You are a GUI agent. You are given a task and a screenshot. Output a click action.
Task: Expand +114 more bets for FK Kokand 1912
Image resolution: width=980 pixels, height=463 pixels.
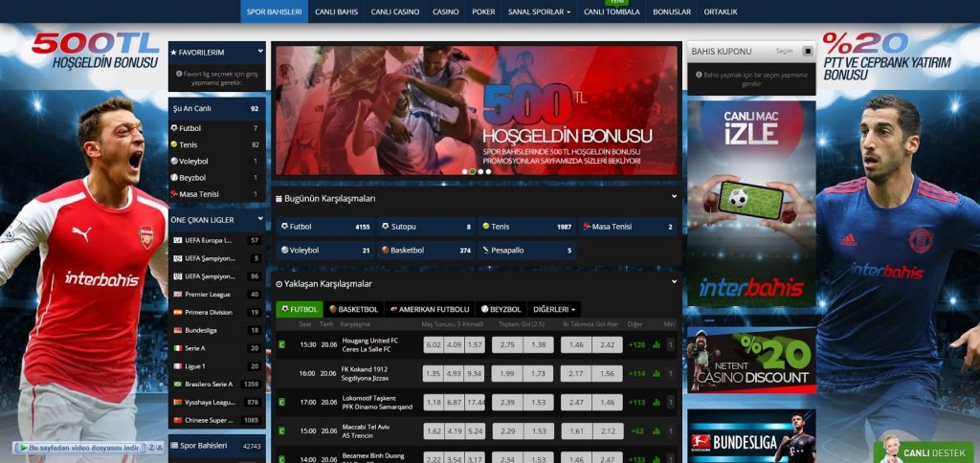[636, 374]
